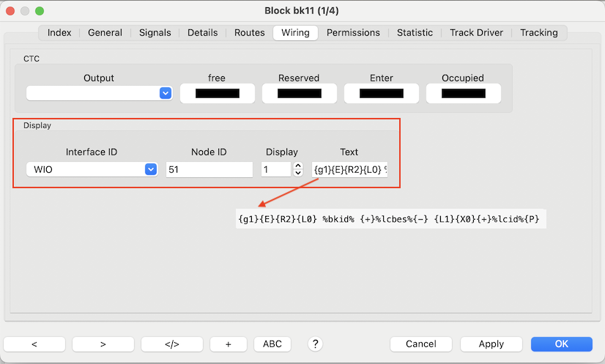Click the Node ID field containing 51
This screenshot has height=364, width=605.
[209, 169]
